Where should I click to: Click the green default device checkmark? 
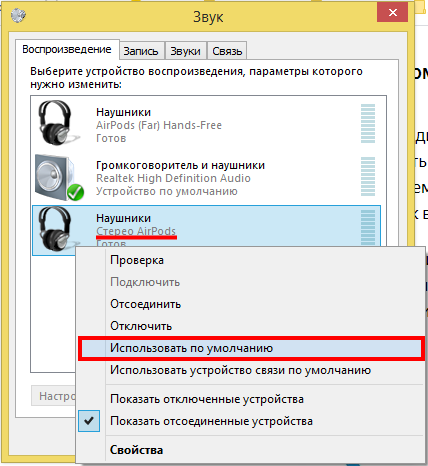point(75,192)
